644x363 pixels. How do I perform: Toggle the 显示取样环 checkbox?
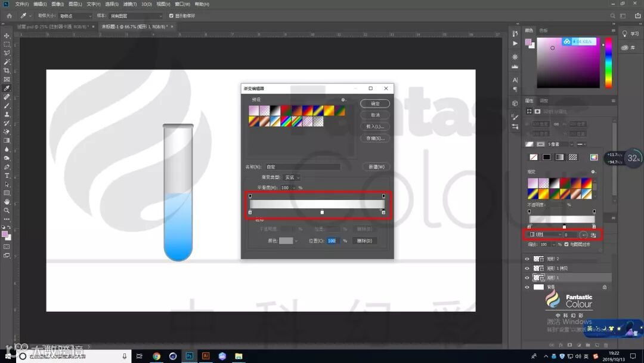tap(171, 16)
